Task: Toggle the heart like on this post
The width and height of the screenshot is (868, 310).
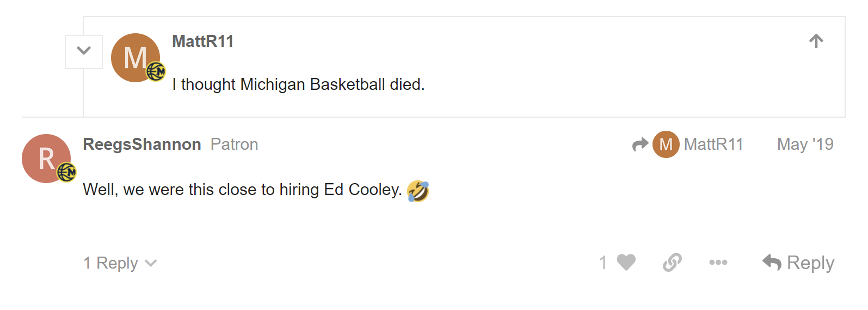Action: 626,263
